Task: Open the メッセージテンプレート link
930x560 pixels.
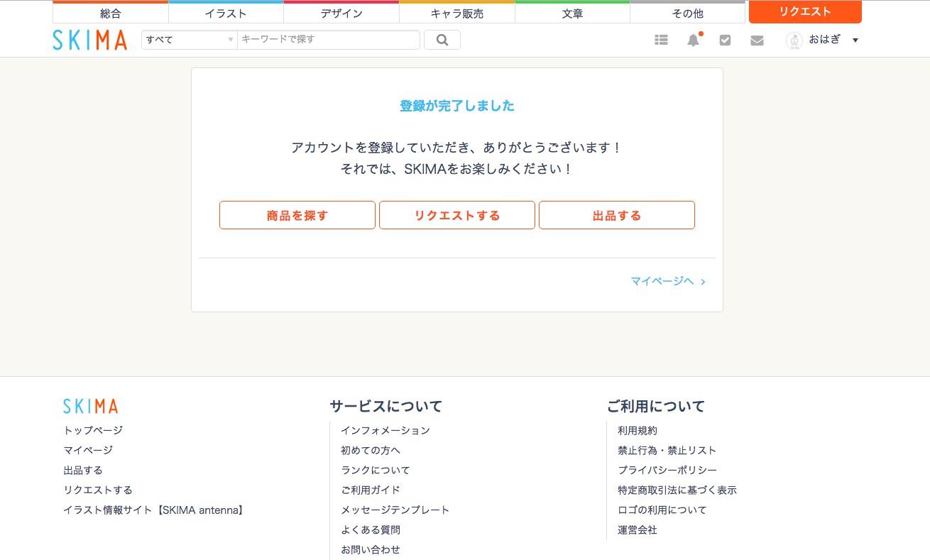Action: coord(395,510)
